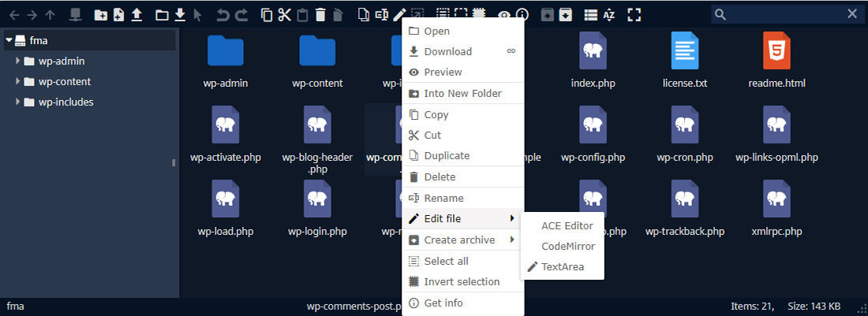Choose Delete in context menu

tap(462, 177)
